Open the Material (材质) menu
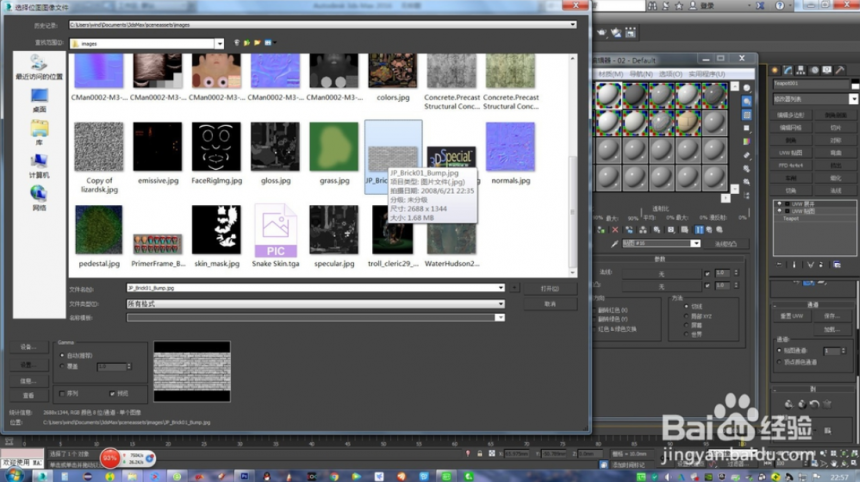 [610, 74]
